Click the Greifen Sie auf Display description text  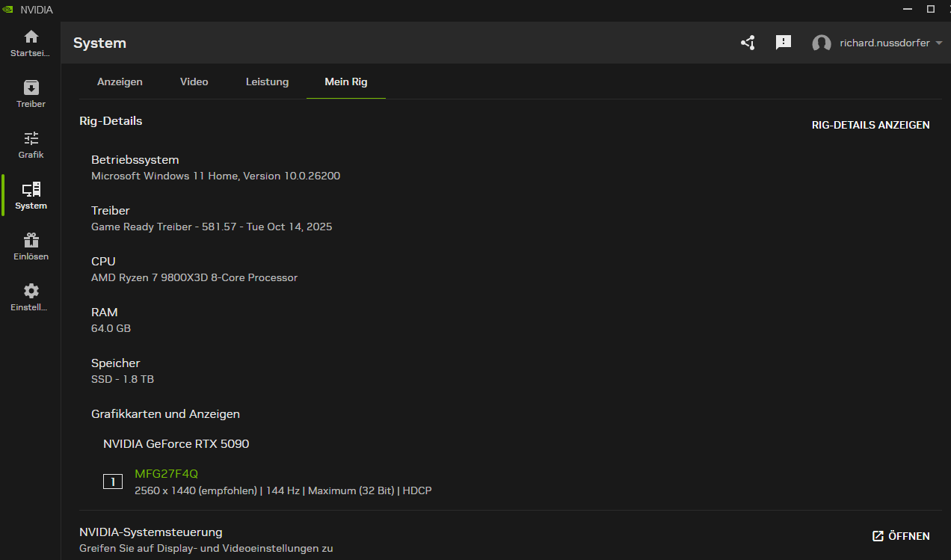point(206,548)
